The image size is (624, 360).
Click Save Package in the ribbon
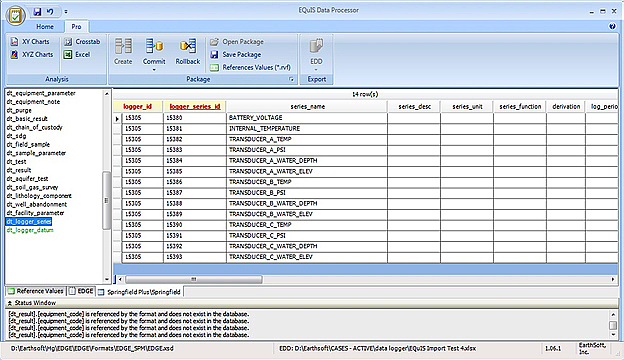pyautogui.click(x=236, y=54)
